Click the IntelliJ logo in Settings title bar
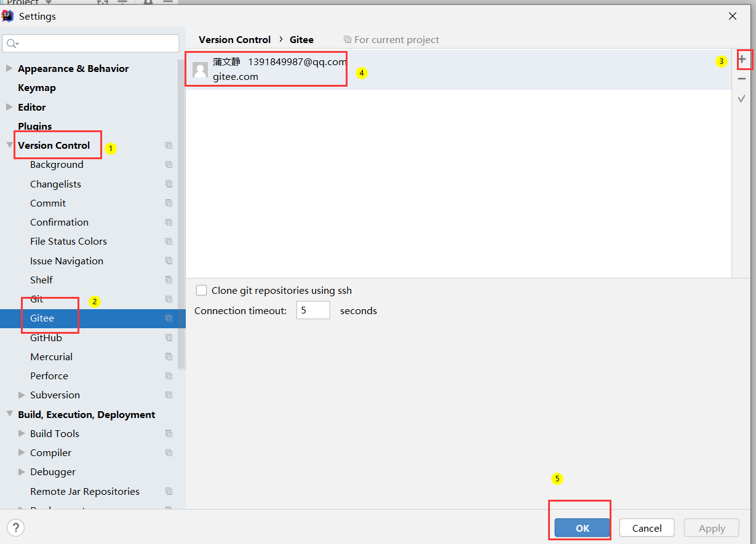Screen dimensions: 756x544 [8, 16]
